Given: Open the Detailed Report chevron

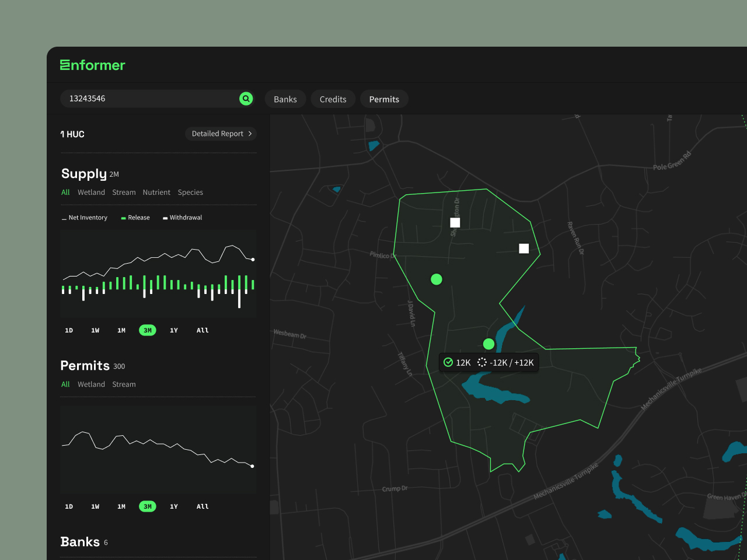Looking at the screenshot, I should pos(250,134).
